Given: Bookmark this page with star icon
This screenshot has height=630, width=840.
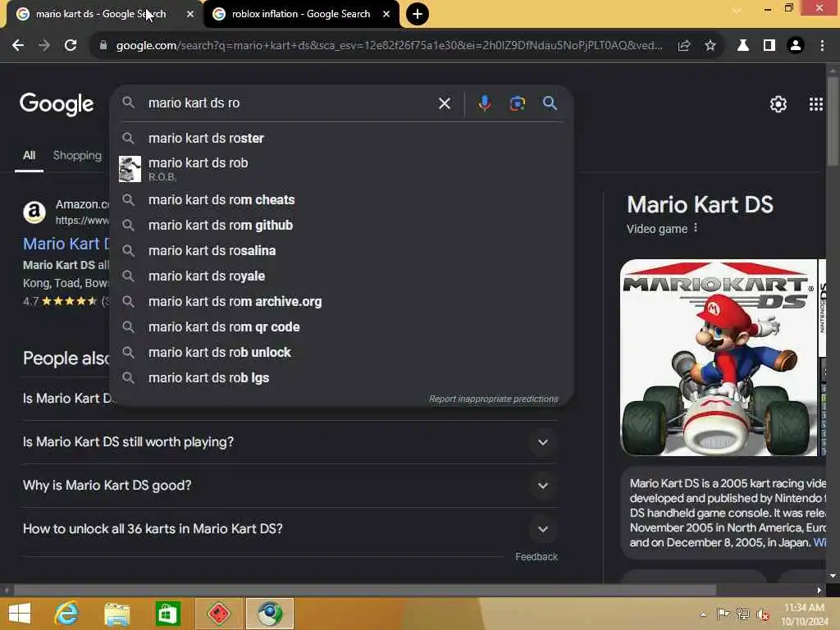Looking at the screenshot, I should point(710,46).
